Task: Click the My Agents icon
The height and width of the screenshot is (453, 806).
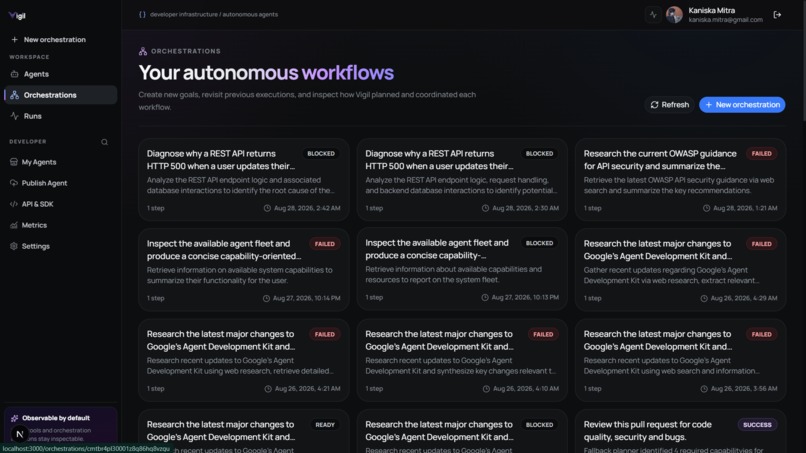Action: [x=14, y=162]
